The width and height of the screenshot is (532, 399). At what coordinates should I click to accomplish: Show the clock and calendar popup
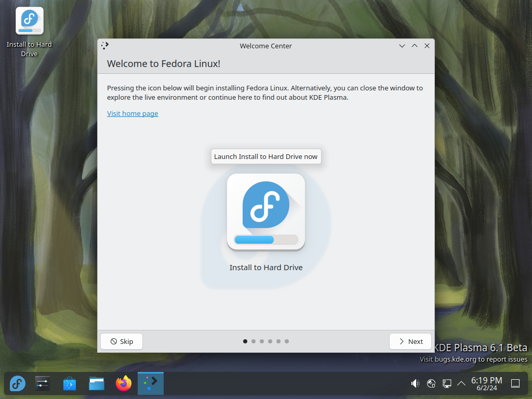coord(486,383)
